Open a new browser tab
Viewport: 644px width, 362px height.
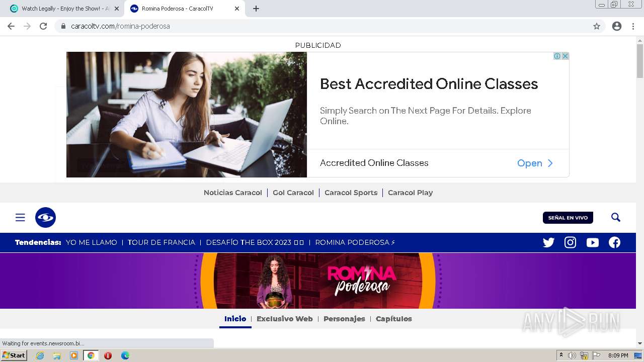[256, 9]
